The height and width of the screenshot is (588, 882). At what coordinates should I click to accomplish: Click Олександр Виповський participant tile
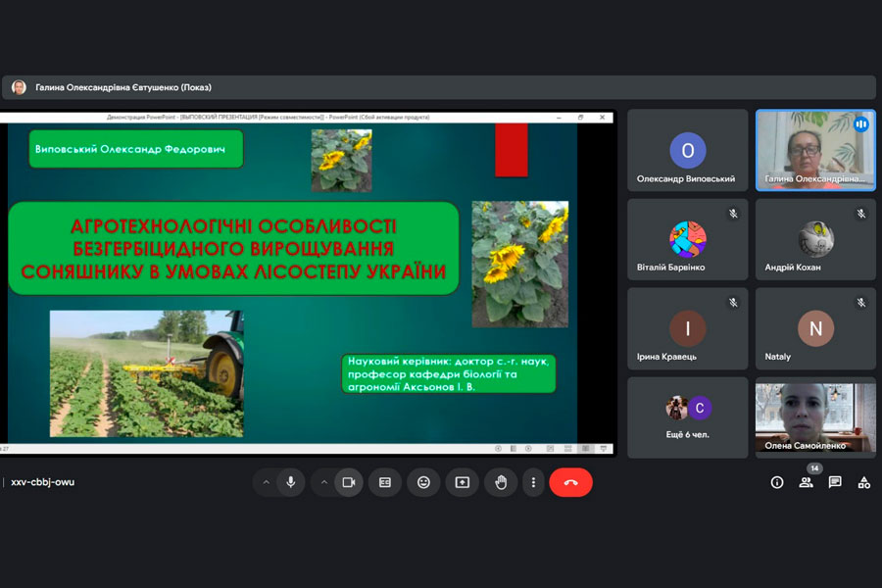point(687,150)
